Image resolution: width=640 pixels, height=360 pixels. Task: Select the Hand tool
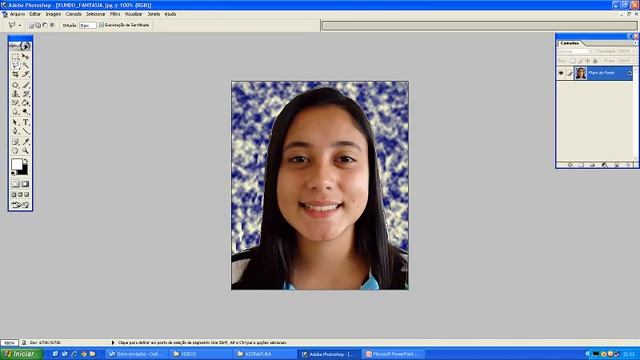16,151
